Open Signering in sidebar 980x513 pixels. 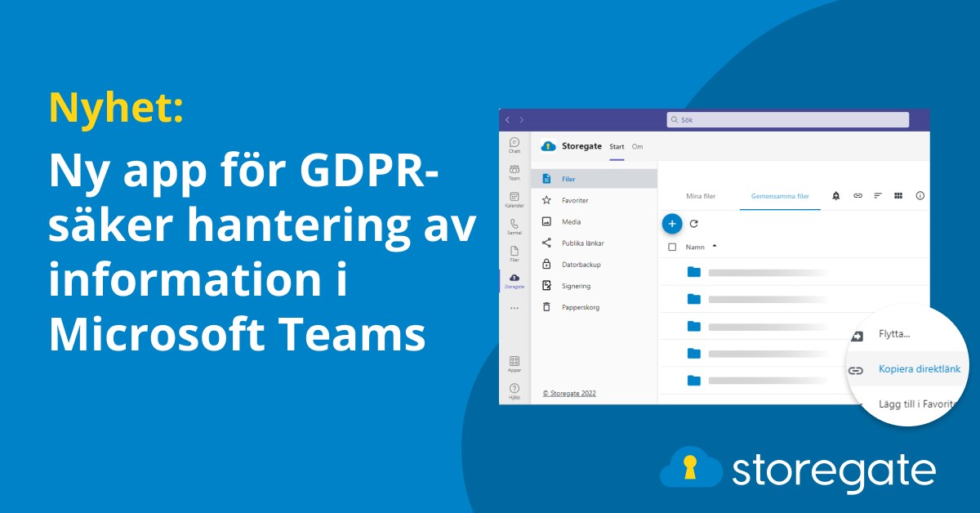(x=594, y=286)
